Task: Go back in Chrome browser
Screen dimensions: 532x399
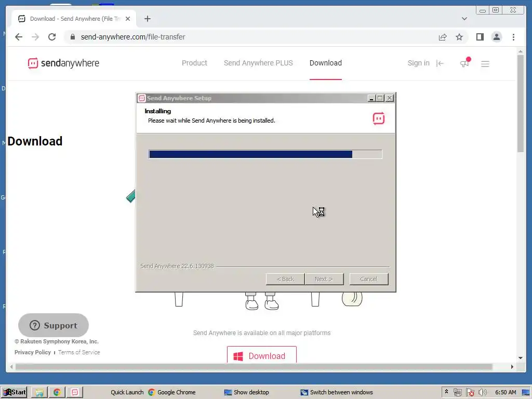Action: (19, 37)
